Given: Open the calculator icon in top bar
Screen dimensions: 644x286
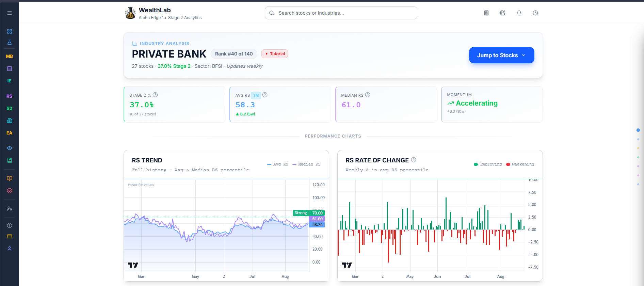Looking at the screenshot, I should coord(486,13).
